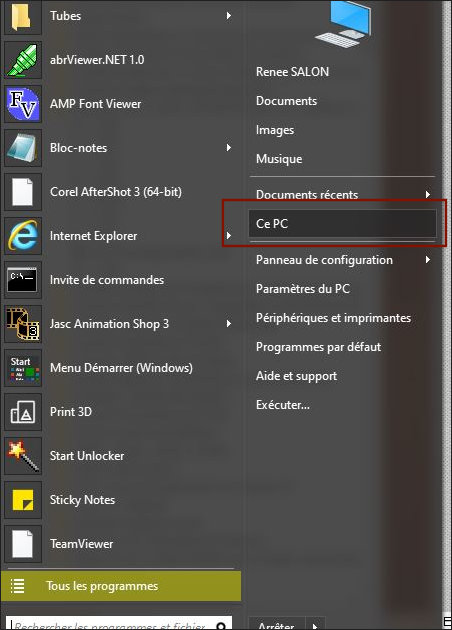Expand Documents récents submenu arrow

[x=428, y=194]
